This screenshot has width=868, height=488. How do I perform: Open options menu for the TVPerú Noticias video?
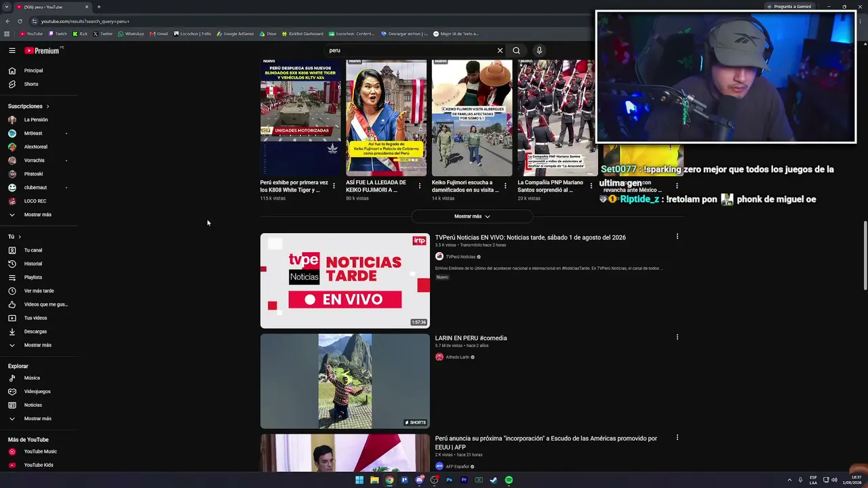point(677,237)
